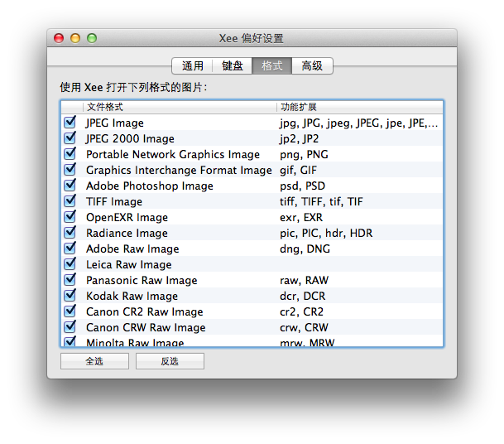Select the JPEG Image row text
Screen dimensions: 504x444
[115, 123]
